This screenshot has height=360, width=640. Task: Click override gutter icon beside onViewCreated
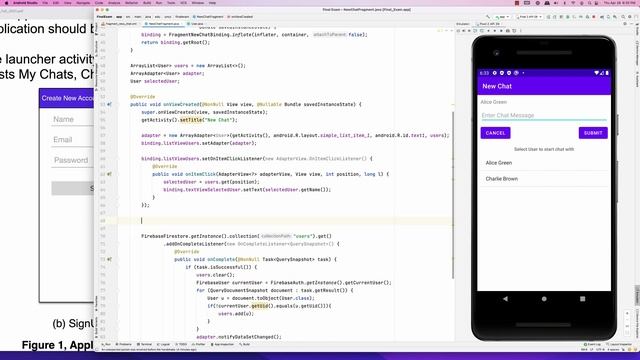[109, 104]
